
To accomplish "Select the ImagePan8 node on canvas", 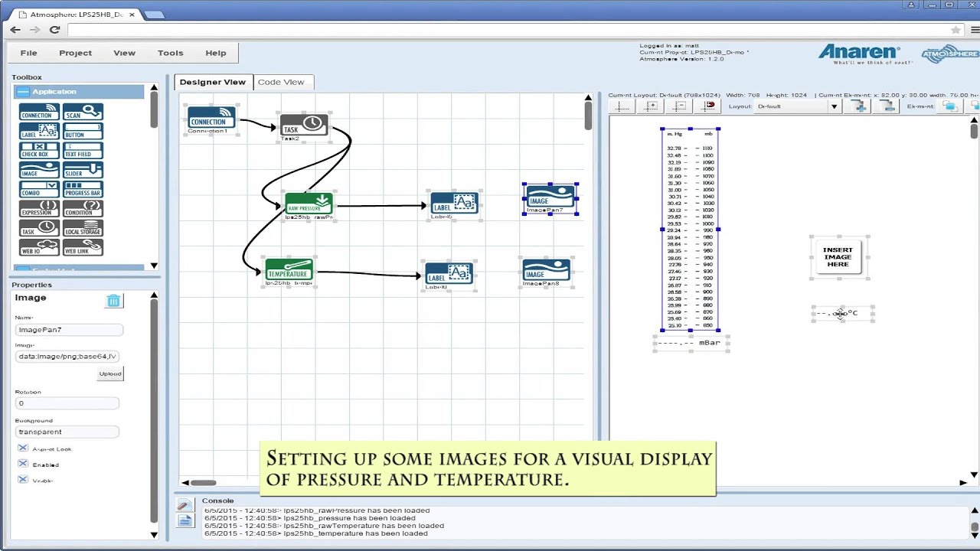I will pyautogui.click(x=546, y=272).
